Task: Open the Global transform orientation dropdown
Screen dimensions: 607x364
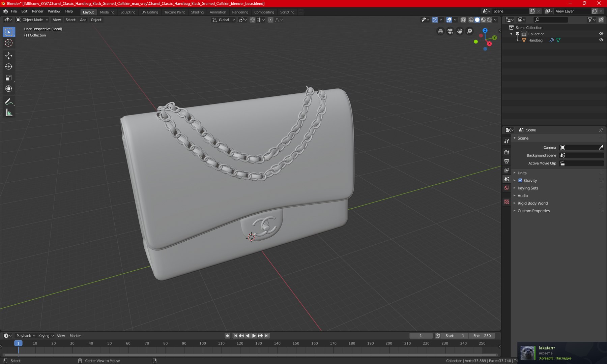Action: (224, 20)
